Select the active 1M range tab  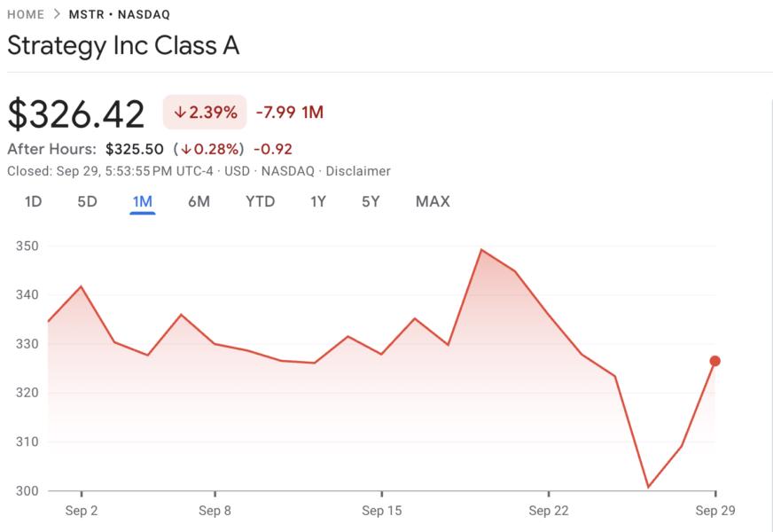142,201
